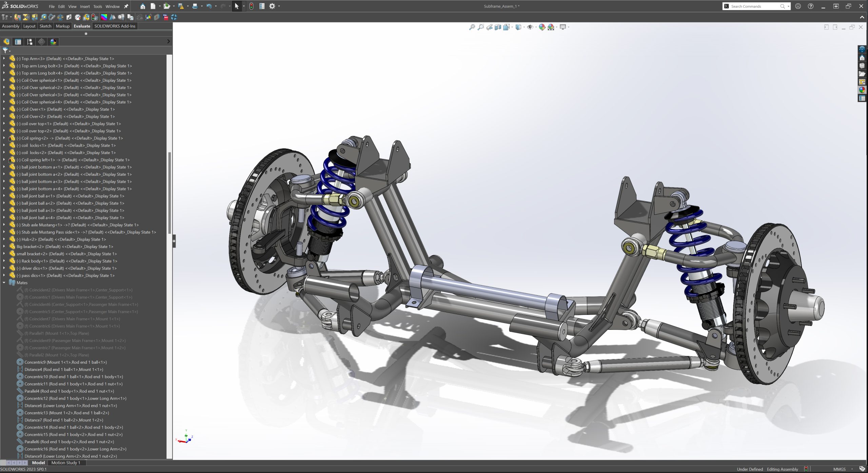The image size is (868, 473).
Task: Click Zoom to Fit in view toolbar
Action: (472, 27)
